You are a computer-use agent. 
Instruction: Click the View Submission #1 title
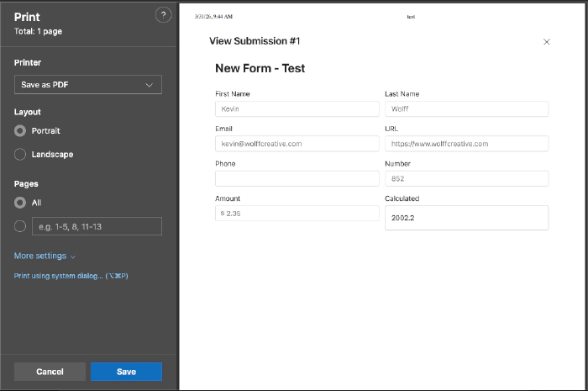[x=255, y=41]
